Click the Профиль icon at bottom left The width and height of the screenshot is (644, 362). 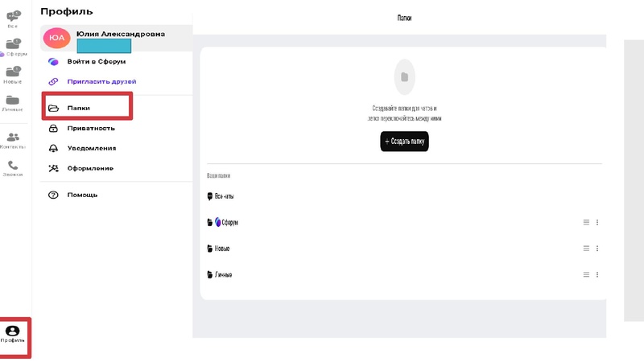[x=13, y=333]
